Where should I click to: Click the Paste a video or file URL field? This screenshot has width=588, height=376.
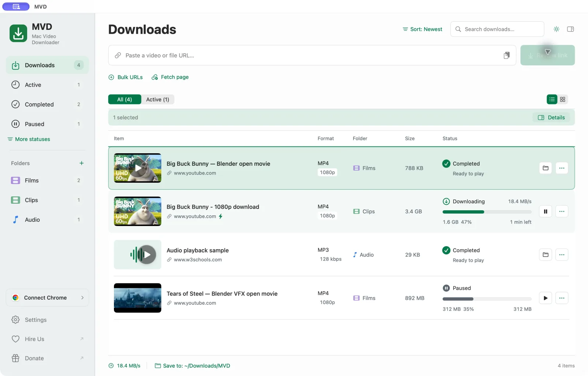(x=312, y=55)
